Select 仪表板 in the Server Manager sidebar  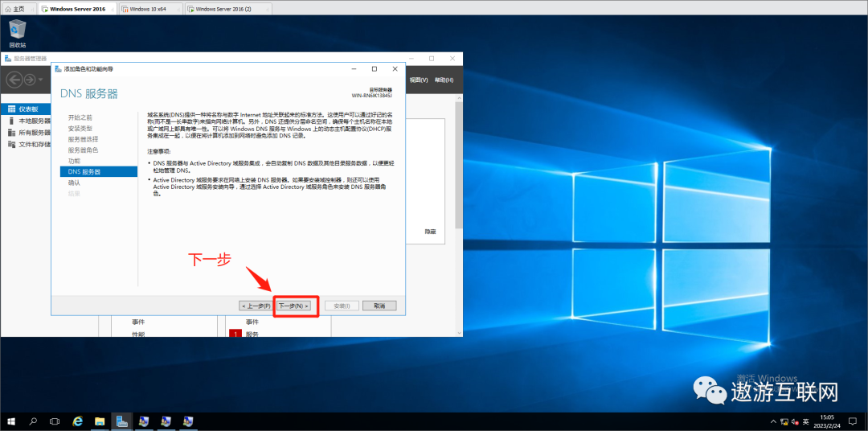coord(27,109)
